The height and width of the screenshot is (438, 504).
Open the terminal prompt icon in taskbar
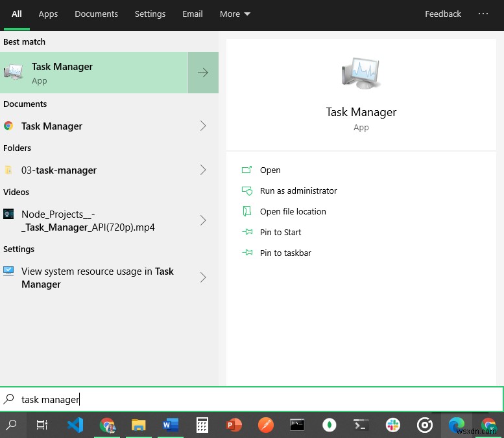point(361,425)
